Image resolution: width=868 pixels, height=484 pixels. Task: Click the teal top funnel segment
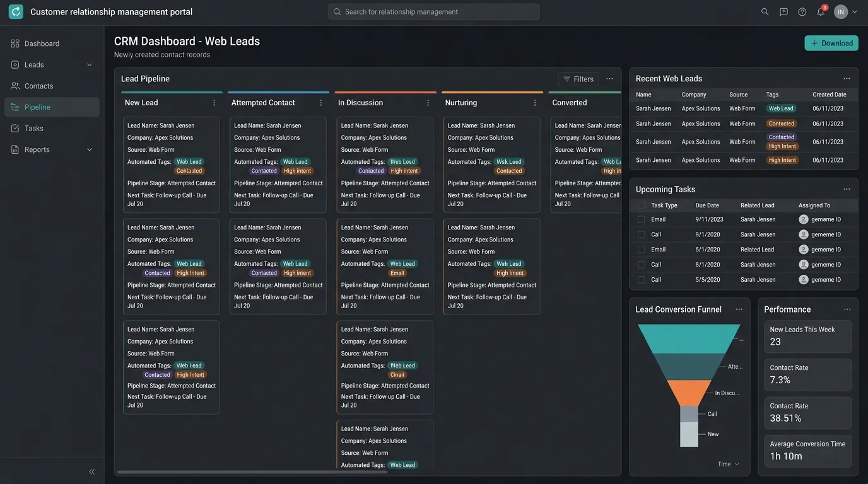[689, 338]
